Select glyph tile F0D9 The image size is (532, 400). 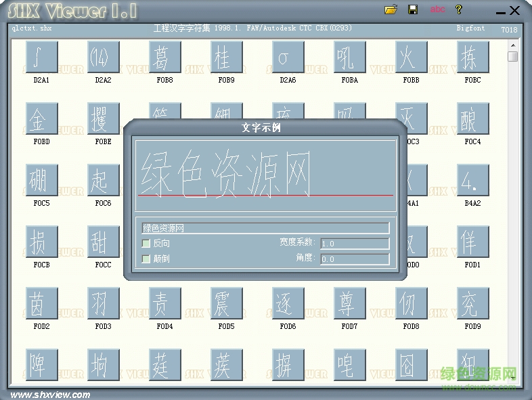473,303
